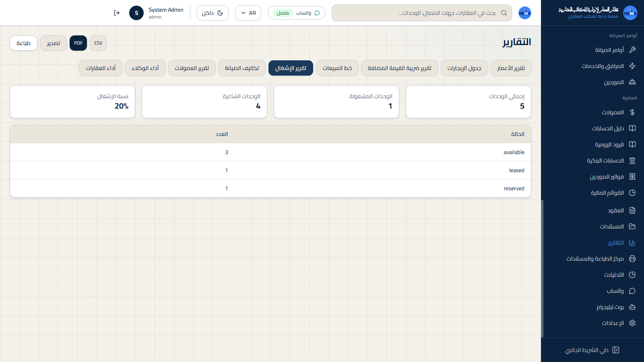
Task: Select CSV export format
Action: pyautogui.click(x=98, y=43)
